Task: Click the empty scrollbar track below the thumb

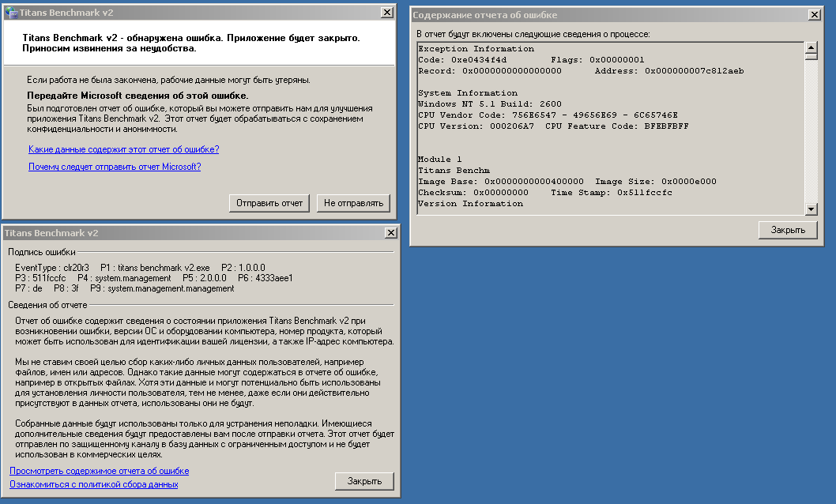Action: pos(811,134)
